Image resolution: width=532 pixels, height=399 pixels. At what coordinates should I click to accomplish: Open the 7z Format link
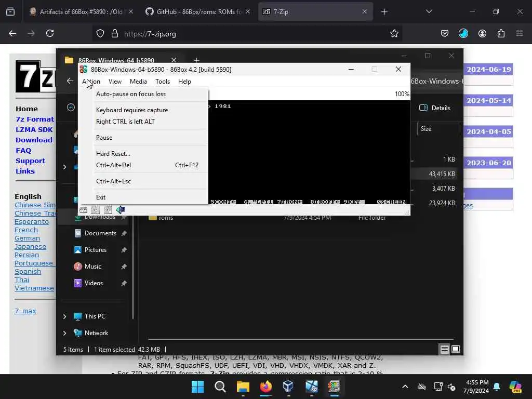[x=35, y=119]
